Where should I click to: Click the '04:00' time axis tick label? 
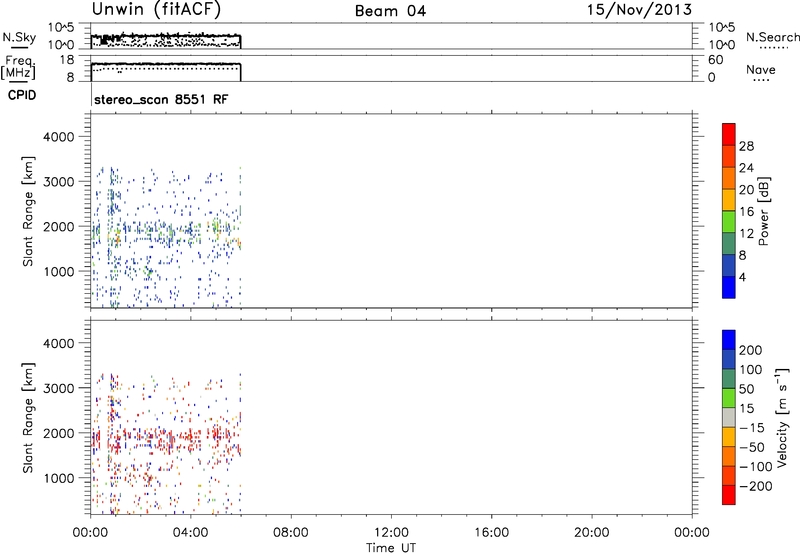click(190, 533)
